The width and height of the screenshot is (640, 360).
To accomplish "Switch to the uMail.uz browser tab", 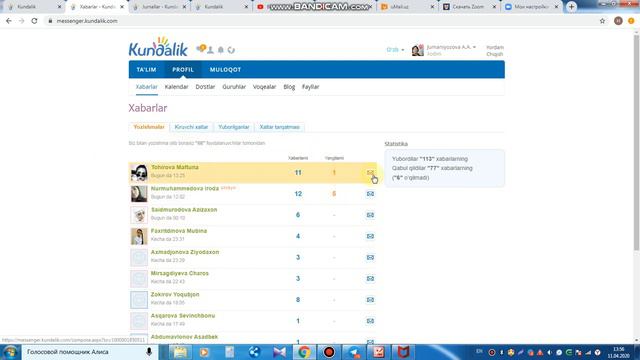I will pyautogui.click(x=407, y=7).
